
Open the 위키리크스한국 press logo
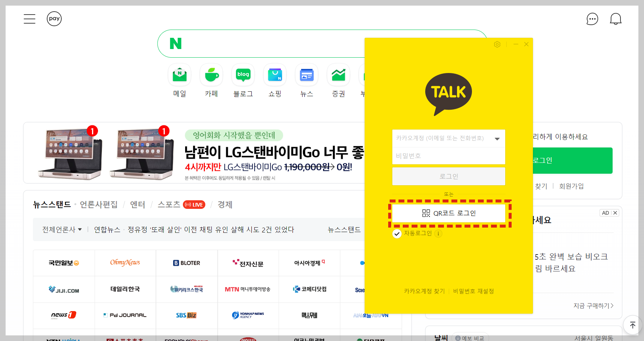(x=187, y=289)
